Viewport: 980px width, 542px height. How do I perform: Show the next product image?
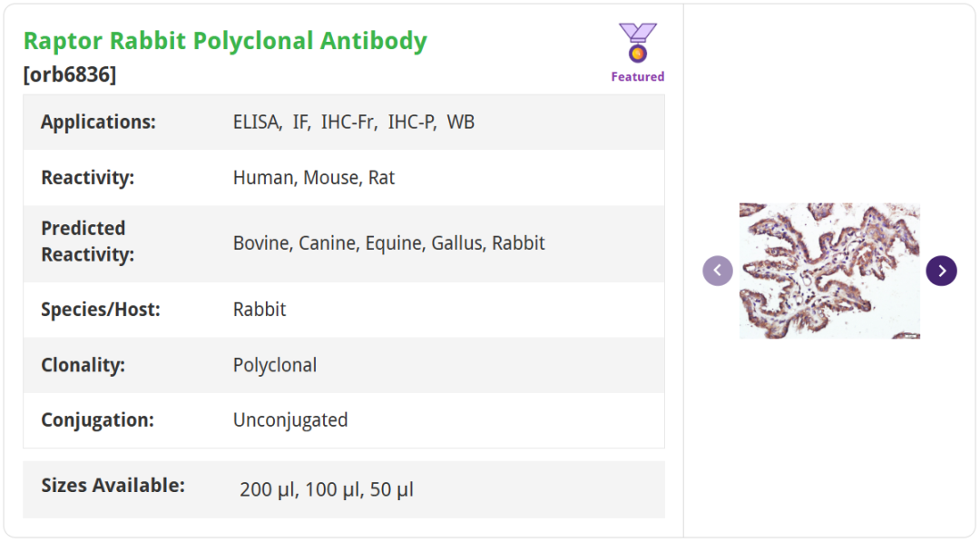(941, 271)
